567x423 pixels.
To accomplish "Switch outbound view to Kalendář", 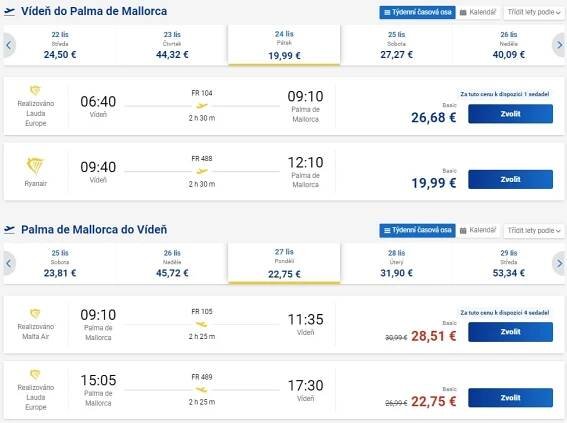I will pos(478,12).
